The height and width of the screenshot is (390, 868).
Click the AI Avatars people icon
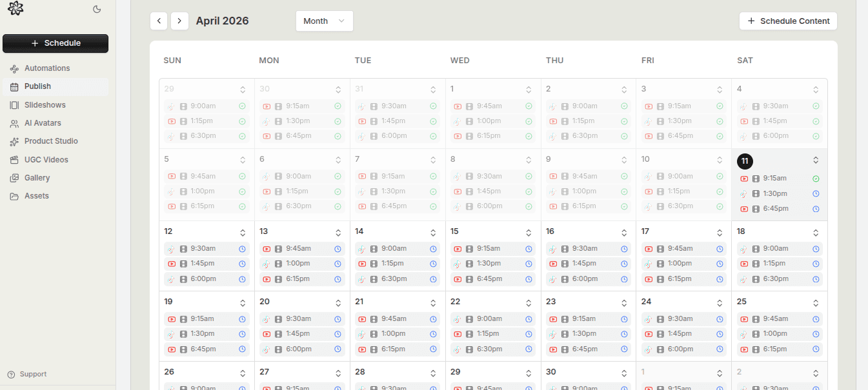pos(14,122)
